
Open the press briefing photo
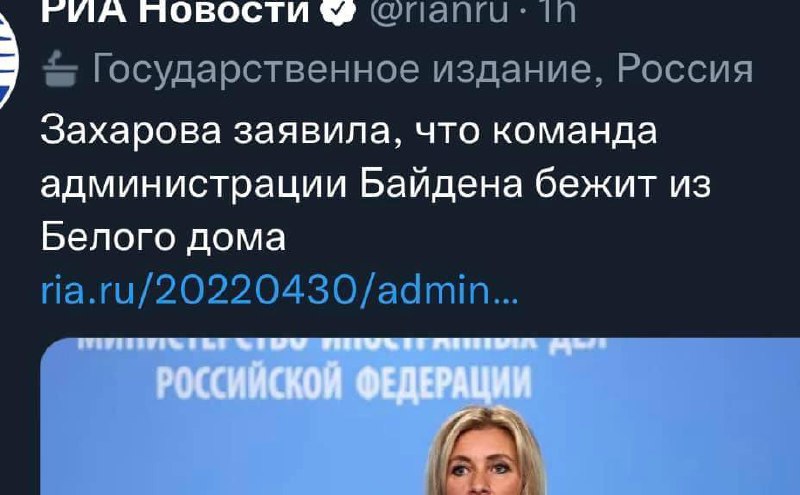pyautogui.click(x=420, y=416)
